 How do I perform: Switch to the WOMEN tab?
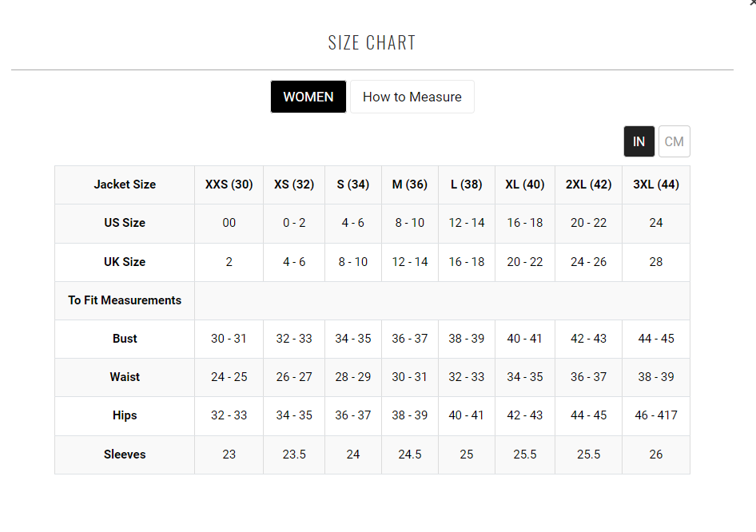(308, 97)
